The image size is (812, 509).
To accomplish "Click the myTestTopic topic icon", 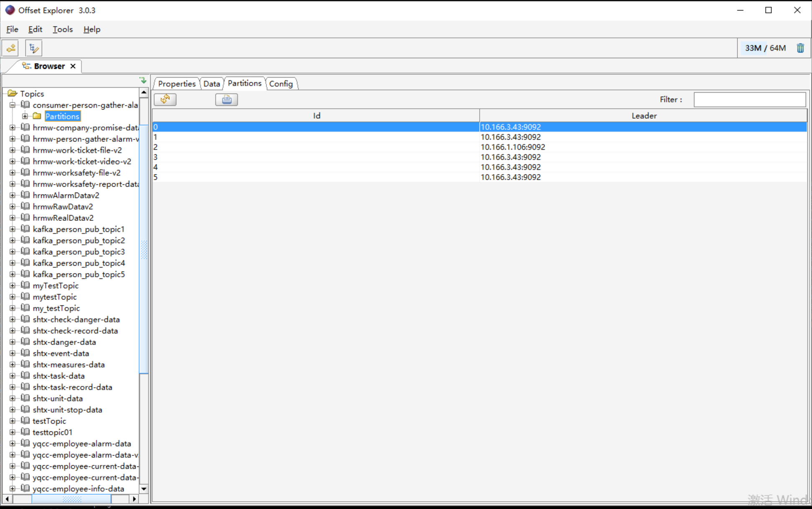I will pos(26,285).
